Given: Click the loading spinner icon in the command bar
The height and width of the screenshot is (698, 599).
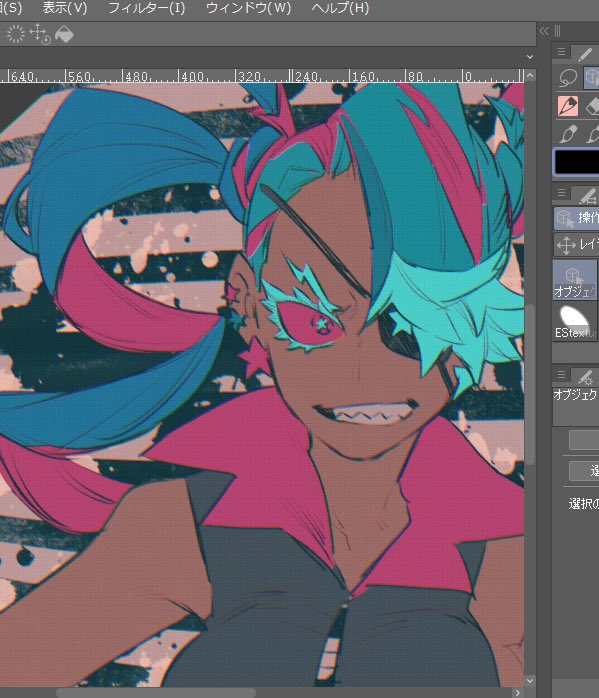Looking at the screenshot, I should tap(16, 34).
